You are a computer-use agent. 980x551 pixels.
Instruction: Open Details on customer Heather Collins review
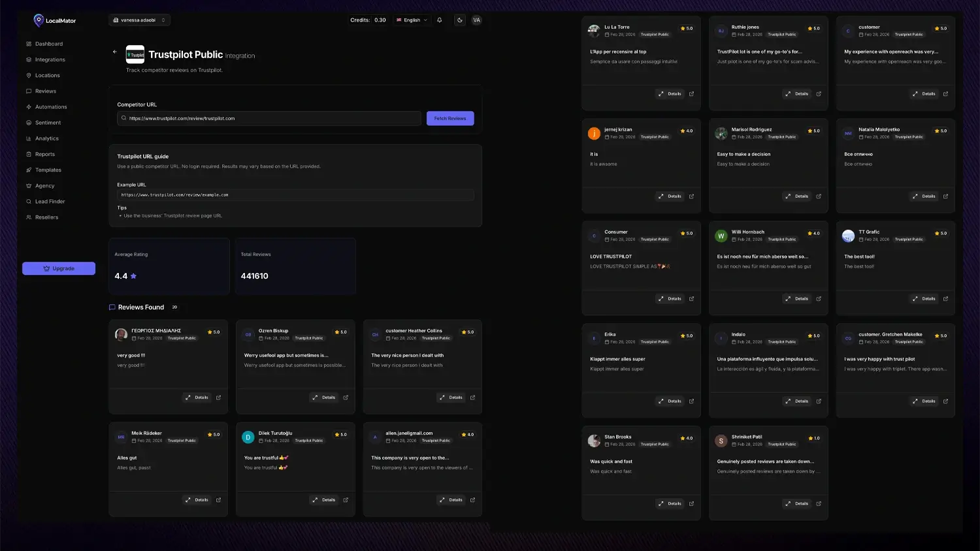coord(451,398)
